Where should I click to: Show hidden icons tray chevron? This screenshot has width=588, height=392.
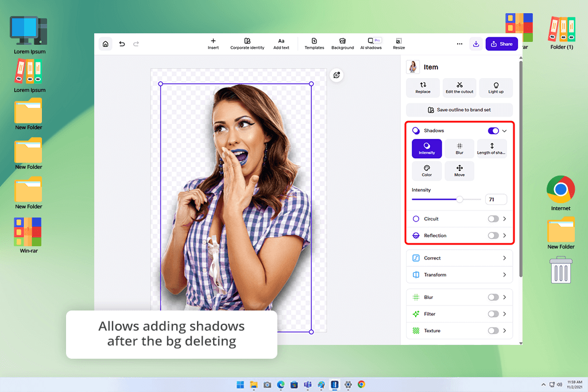(x=543, y=385)
